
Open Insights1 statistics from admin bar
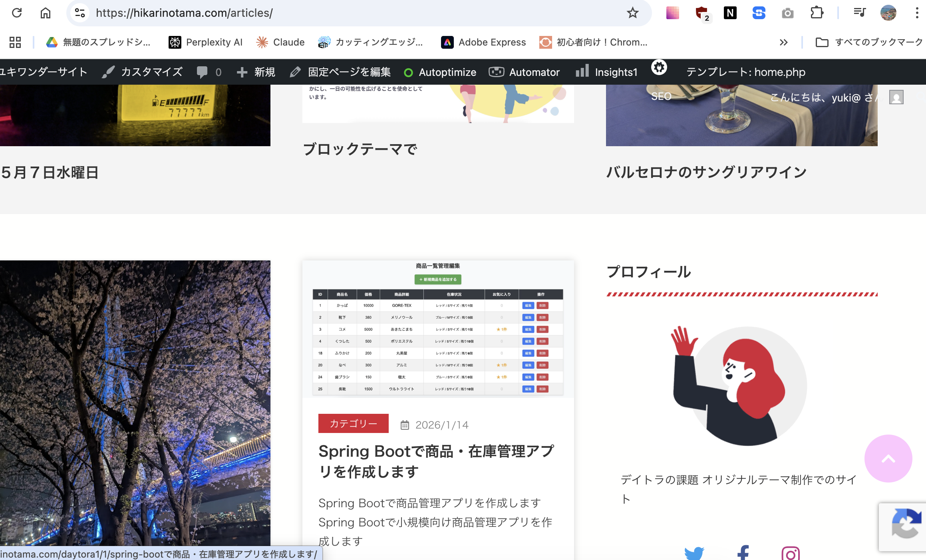click(x=607, y=72)
